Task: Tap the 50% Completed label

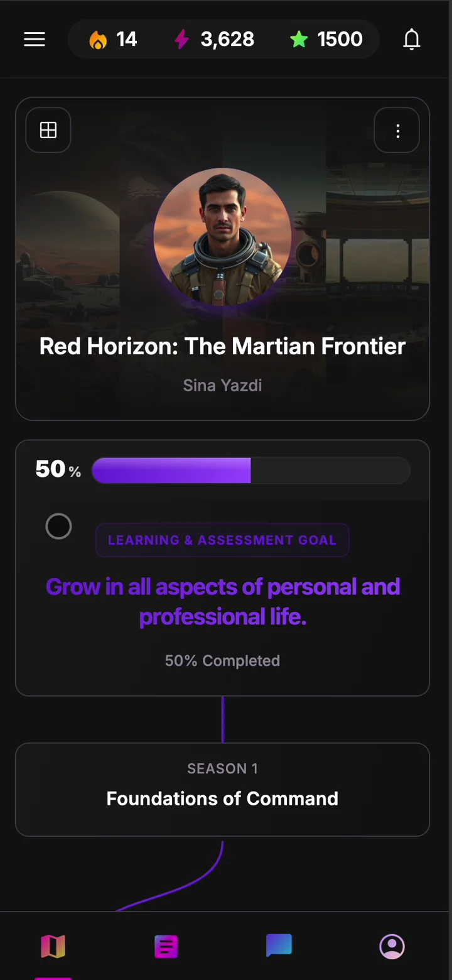Action: [x=222, y=660]
